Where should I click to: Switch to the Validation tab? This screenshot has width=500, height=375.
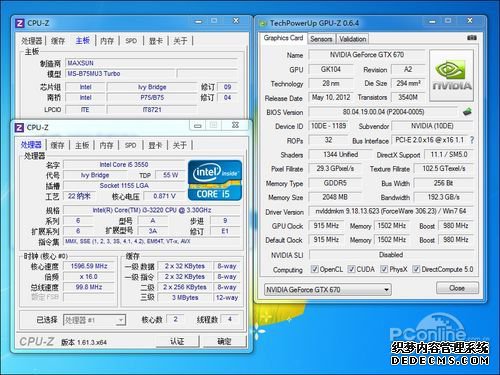click(352, 39)
